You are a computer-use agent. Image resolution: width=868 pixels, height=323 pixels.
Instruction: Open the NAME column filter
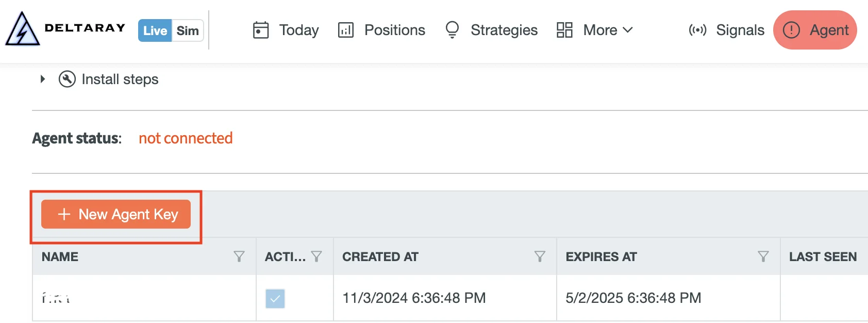pyautogui.click(x=239, y=256)
